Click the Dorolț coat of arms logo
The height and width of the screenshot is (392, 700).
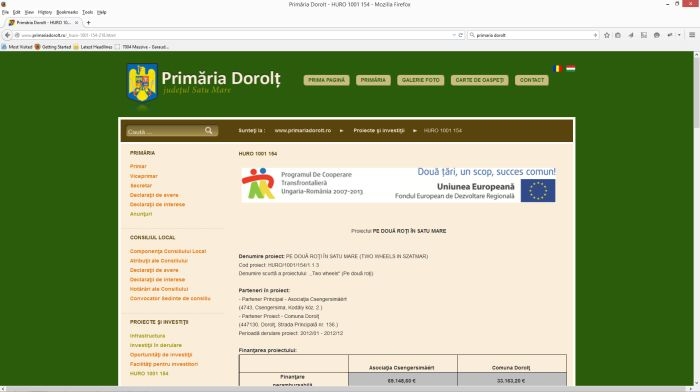(142, 83)
